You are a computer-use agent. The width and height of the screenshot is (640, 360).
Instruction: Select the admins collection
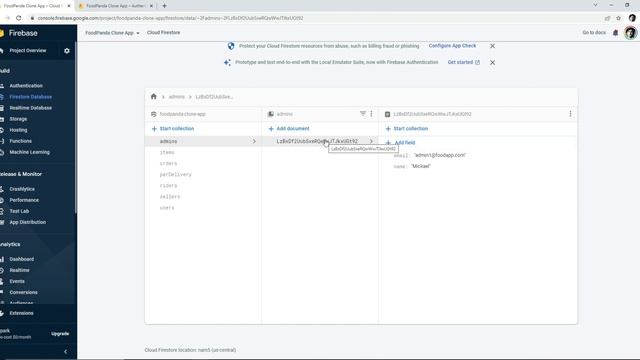click(203, 141)
